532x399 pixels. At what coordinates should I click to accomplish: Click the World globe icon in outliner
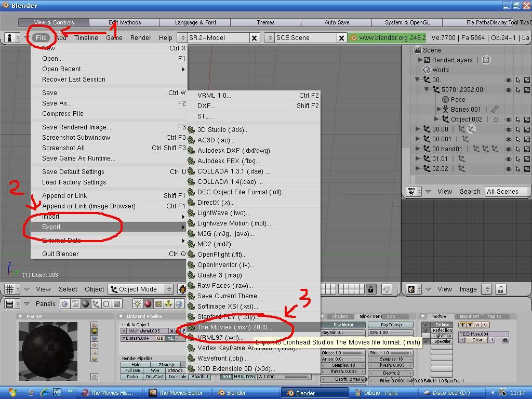tap(427, 70)
